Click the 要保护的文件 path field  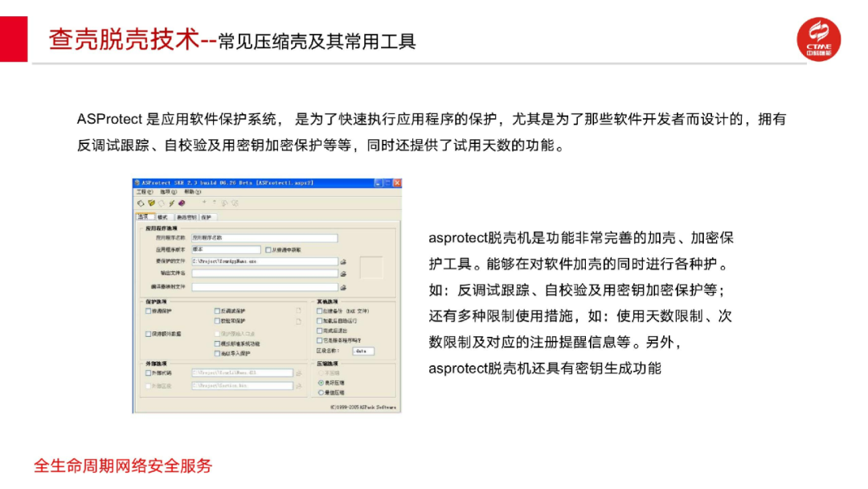(264, 261)
